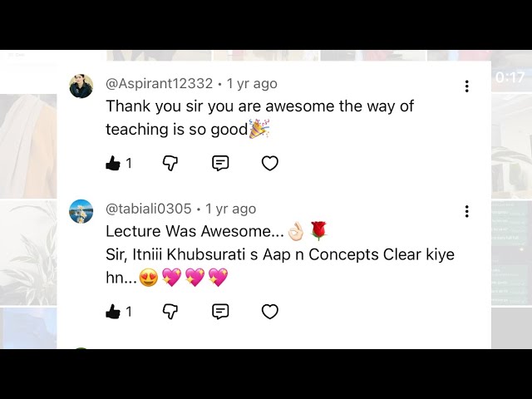The image size is (532, 399).
Task: Click the @tabiali0305 profile avatar
Action: coord(81,211)
